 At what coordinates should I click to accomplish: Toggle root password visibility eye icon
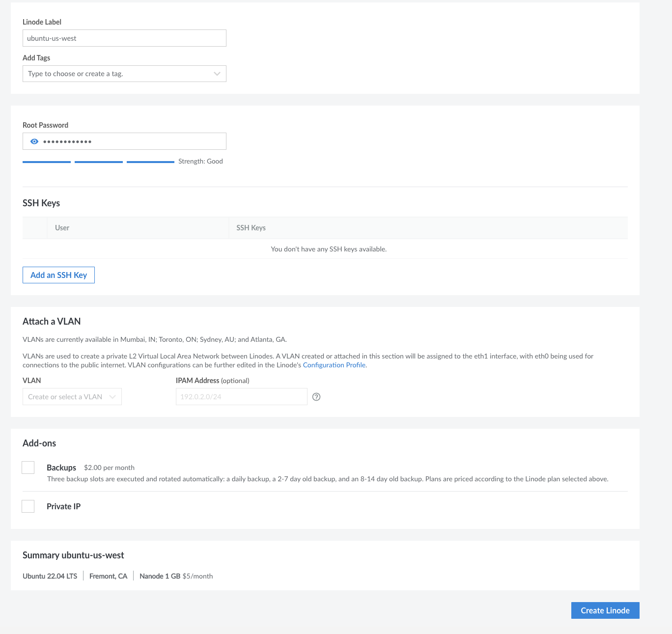(34, 141)
